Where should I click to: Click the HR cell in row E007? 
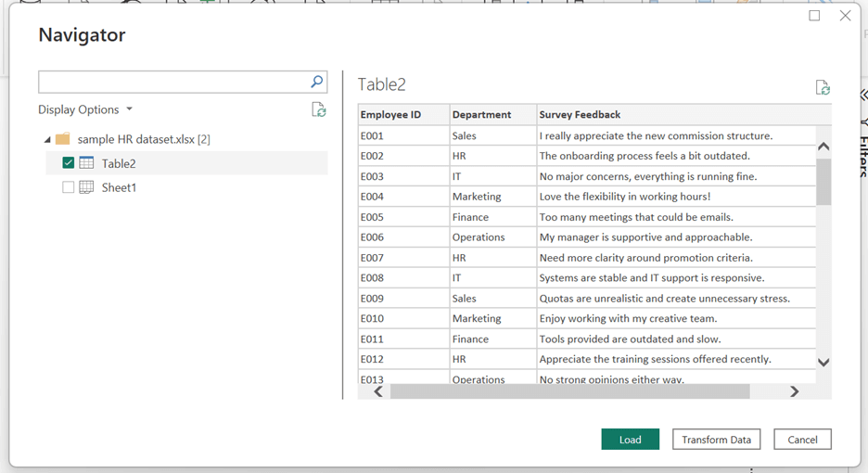(492, 258)
